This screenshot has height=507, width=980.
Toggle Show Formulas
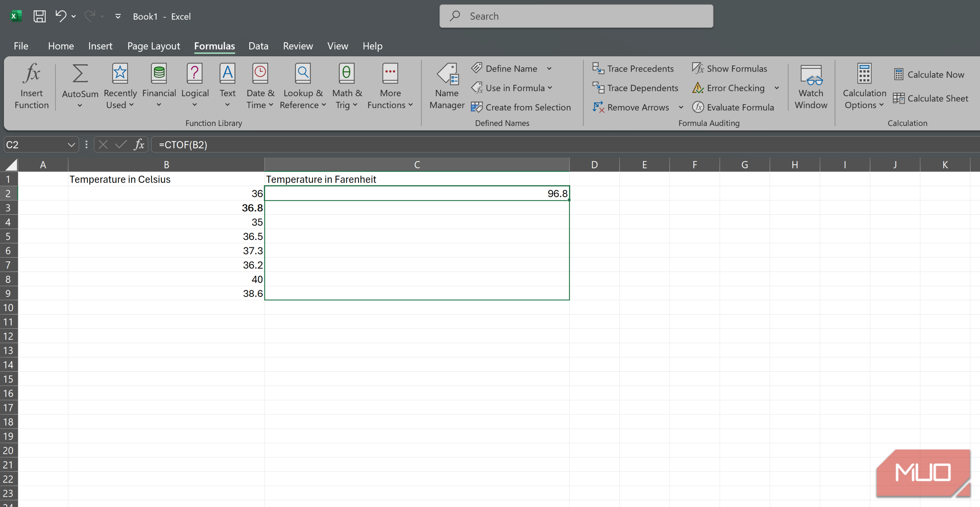click(729, 68)
